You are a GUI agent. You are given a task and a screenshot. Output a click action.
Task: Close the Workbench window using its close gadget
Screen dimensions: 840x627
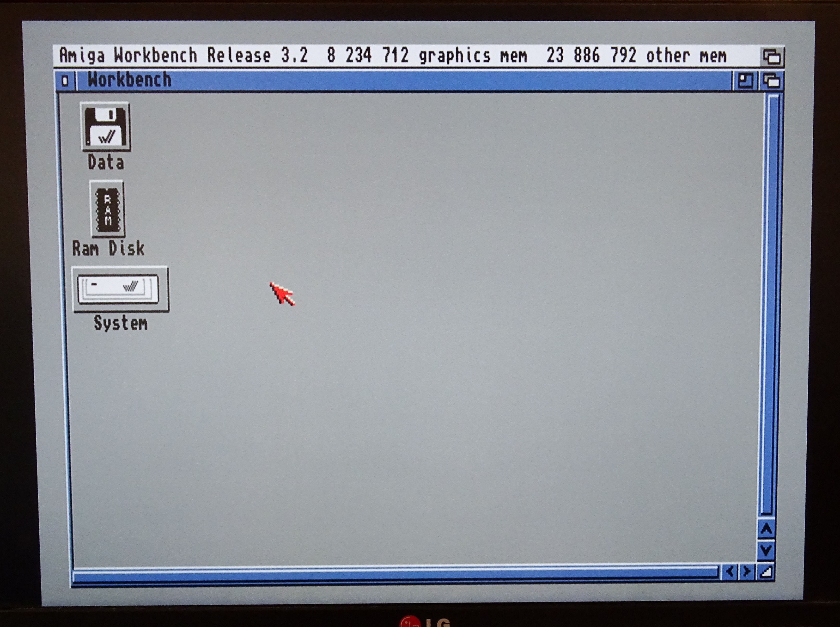tap(65, 81)
